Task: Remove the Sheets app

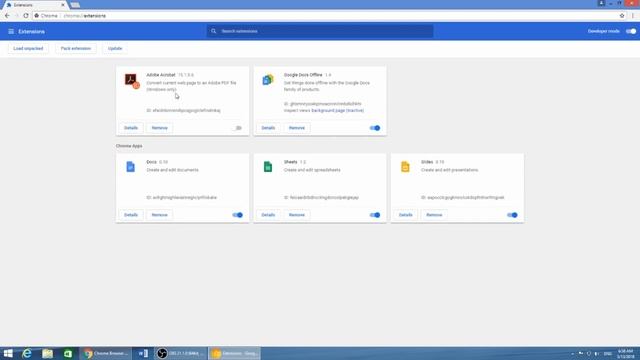Action: [297, 215]
